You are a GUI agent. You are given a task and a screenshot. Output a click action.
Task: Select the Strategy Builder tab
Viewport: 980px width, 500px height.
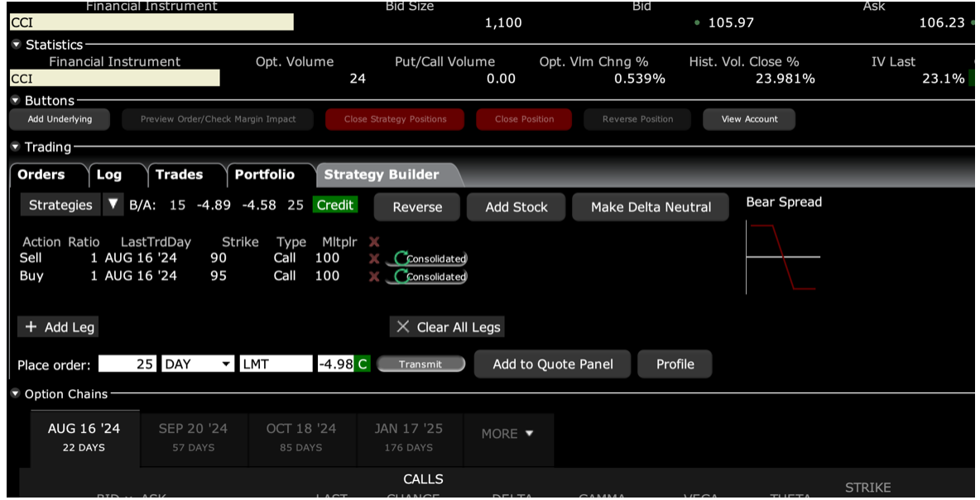coord(382,175)
